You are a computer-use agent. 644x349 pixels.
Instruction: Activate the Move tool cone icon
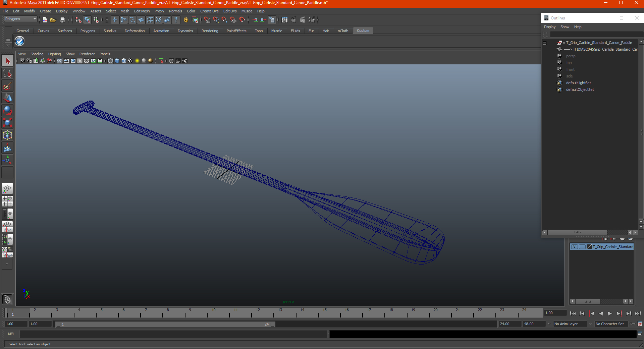(x=7, y=98)
